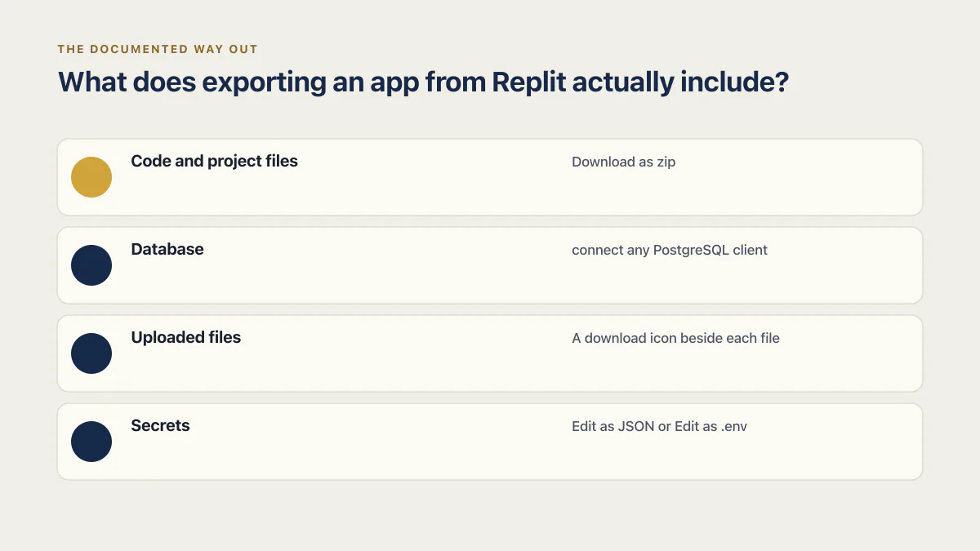Screen dimensions: 980x551
Task: Select the 'Uploaded files' heading
Action: (186, 338)
